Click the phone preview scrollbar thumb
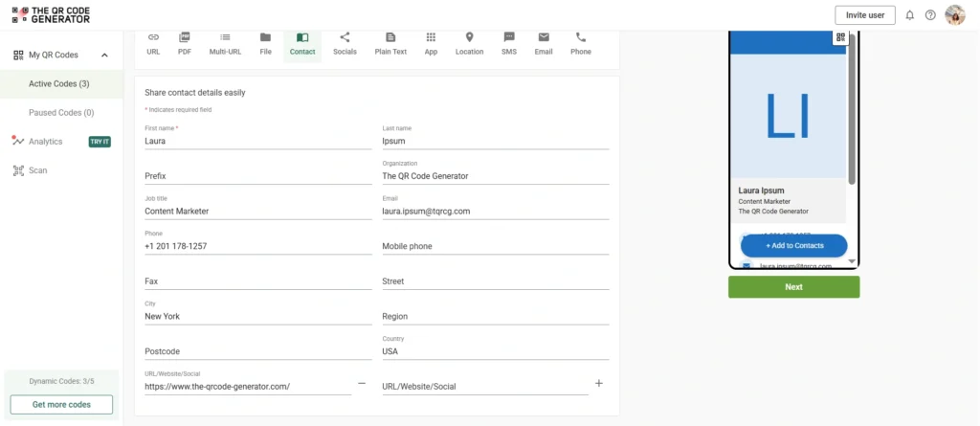This screenshot has height=426, width=980. coord(851,109)
